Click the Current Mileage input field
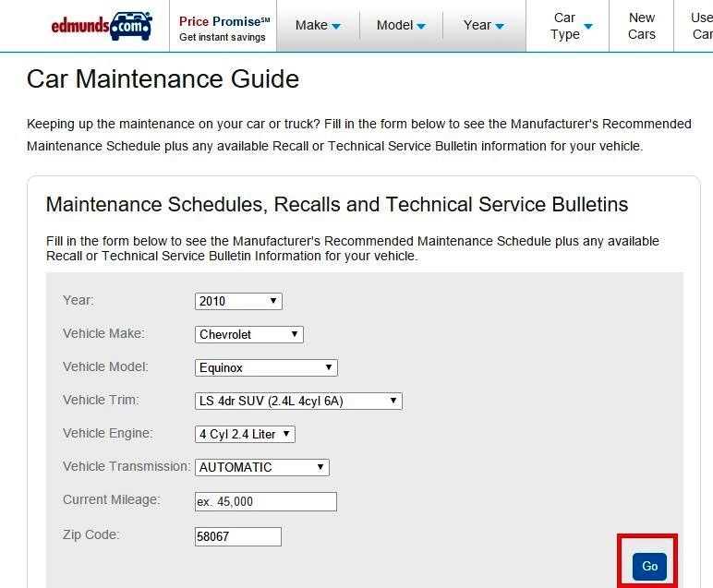 click(x=266, y=501)
